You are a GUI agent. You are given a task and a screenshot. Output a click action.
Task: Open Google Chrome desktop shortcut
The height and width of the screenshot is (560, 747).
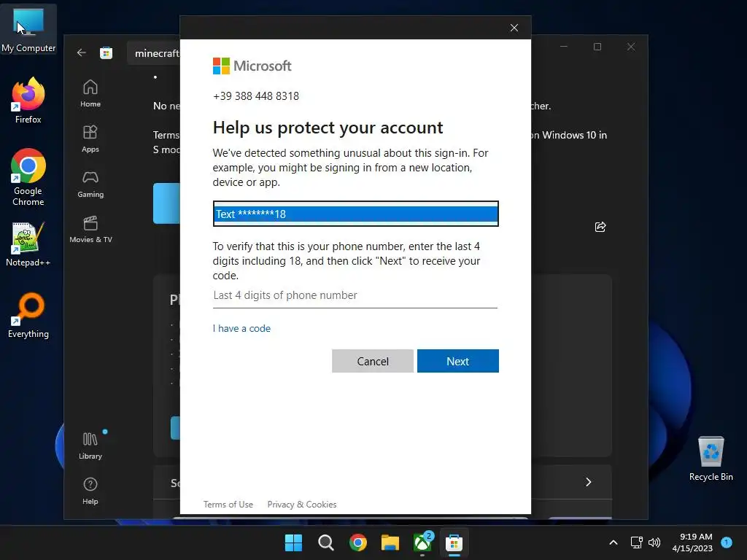28,177
